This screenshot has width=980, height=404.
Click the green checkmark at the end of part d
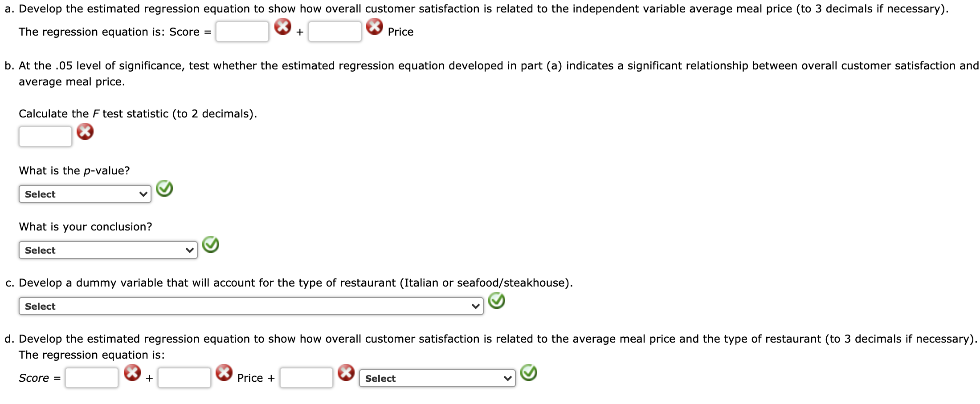[x=529, y=373]
